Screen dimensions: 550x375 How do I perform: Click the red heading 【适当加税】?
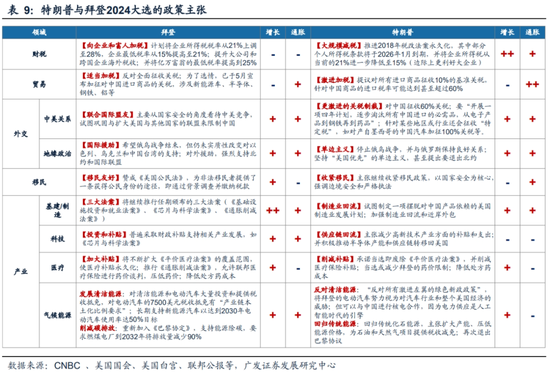[100, 76]
